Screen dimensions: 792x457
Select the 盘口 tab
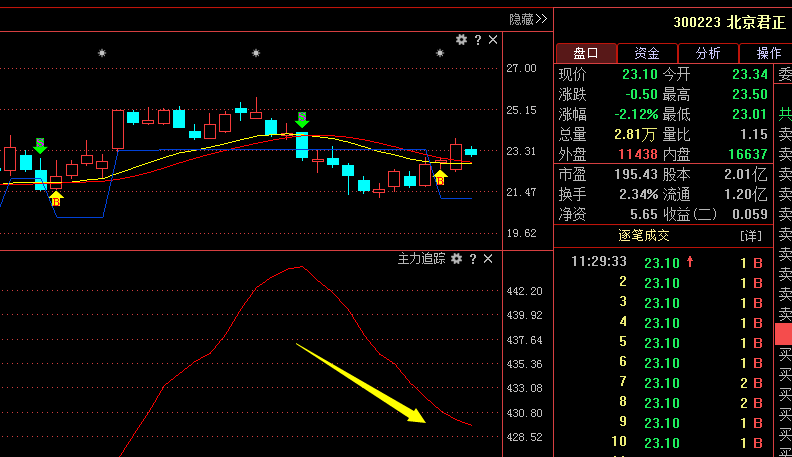coord(585,53)
